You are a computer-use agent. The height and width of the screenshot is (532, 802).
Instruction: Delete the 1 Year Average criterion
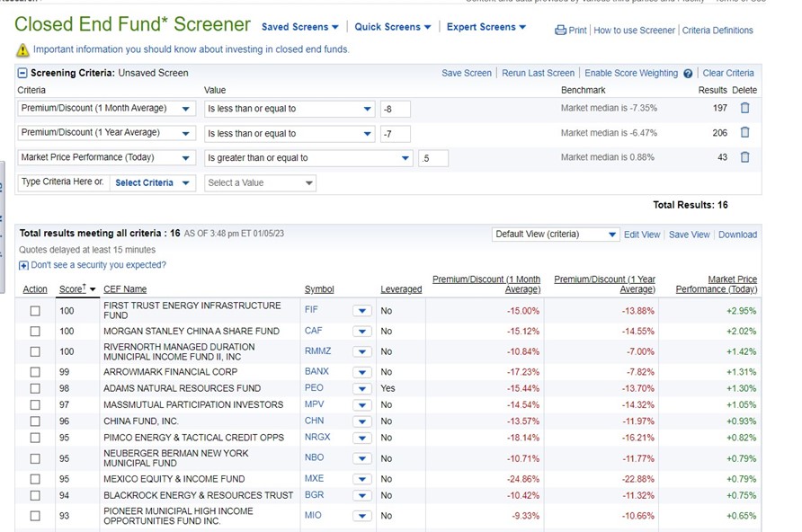744,132
